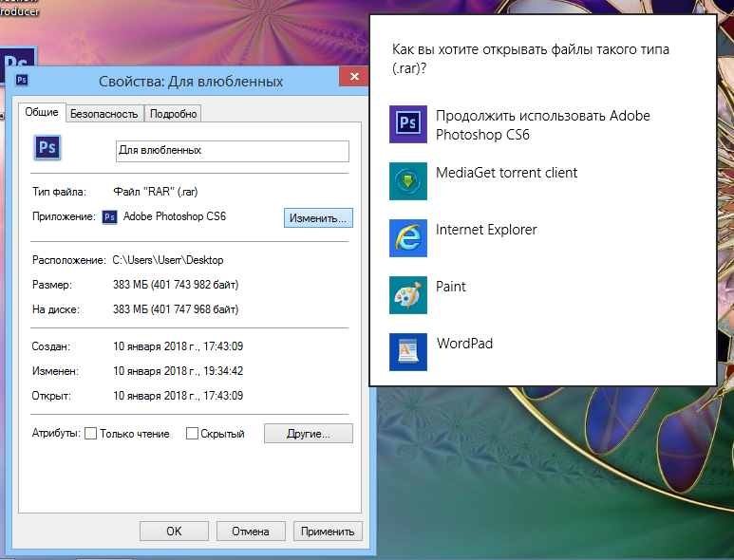The width and height of the screenshot is (734, 560).
Task: Click Adobe Photoshop CS6 application name
Action: (174, 216)
